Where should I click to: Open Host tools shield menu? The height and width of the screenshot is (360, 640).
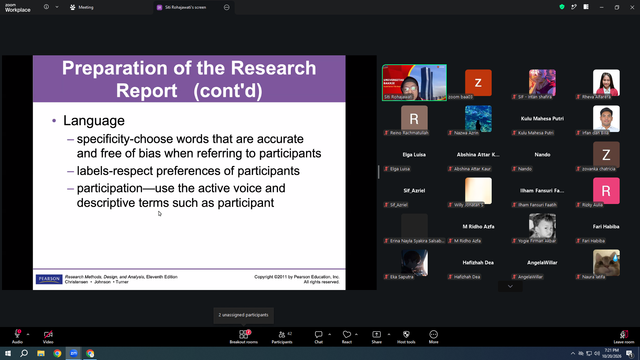click(406, 337)
